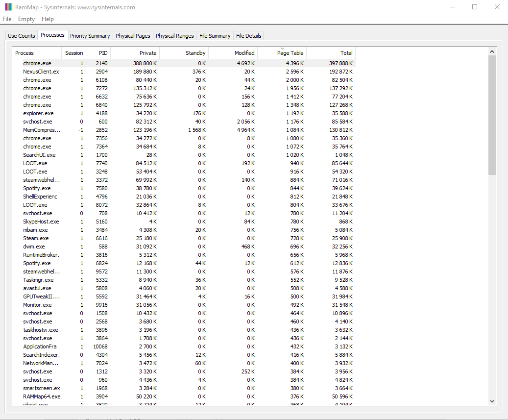Click the vertical scrollbar thumb
The width and height of the screenshot is (508, 420).
pyautogui.click(x=492, y=115)
